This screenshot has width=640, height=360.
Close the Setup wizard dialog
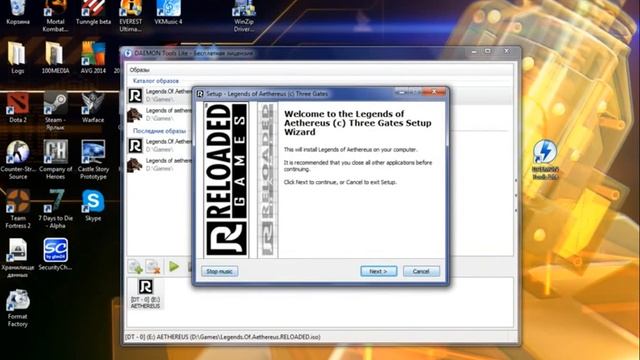click(434, 92)
